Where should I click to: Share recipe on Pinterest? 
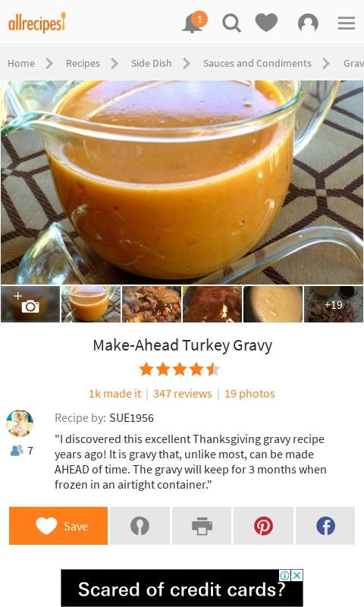pos(263,526)
